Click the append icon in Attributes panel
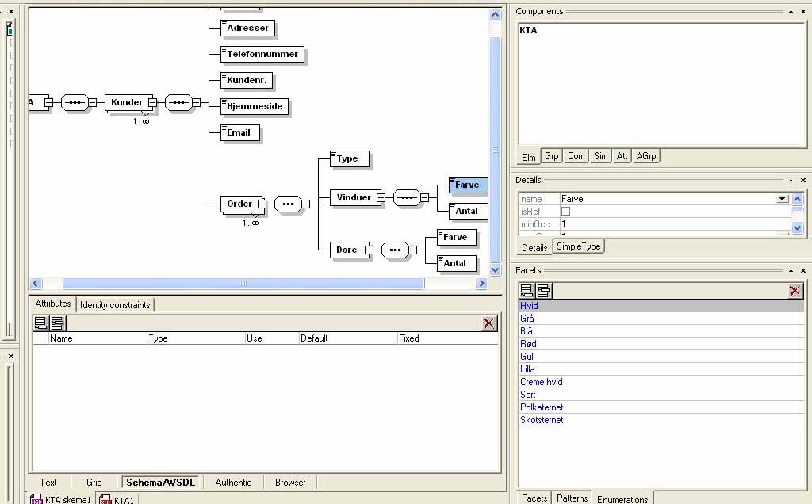The height and width of the screenshot is (504, 812). coord(41,323)
